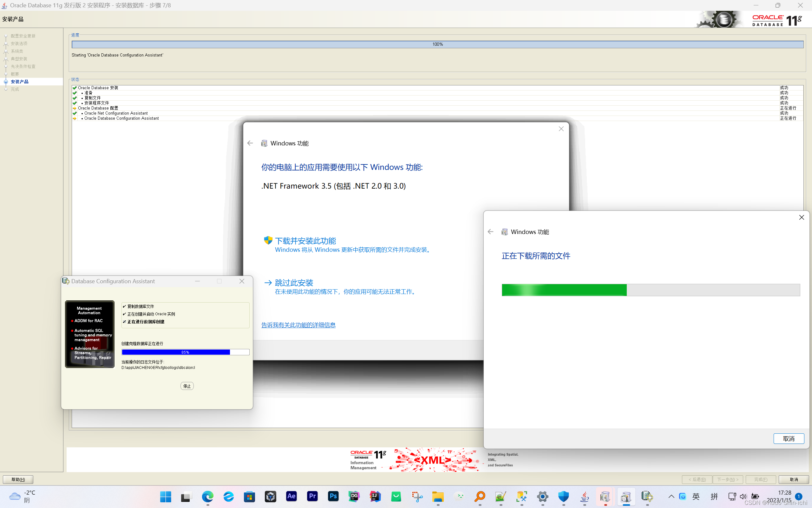Select the 安装选项 step in the sidebar
812x508 pixels.
tap(19, 44)
